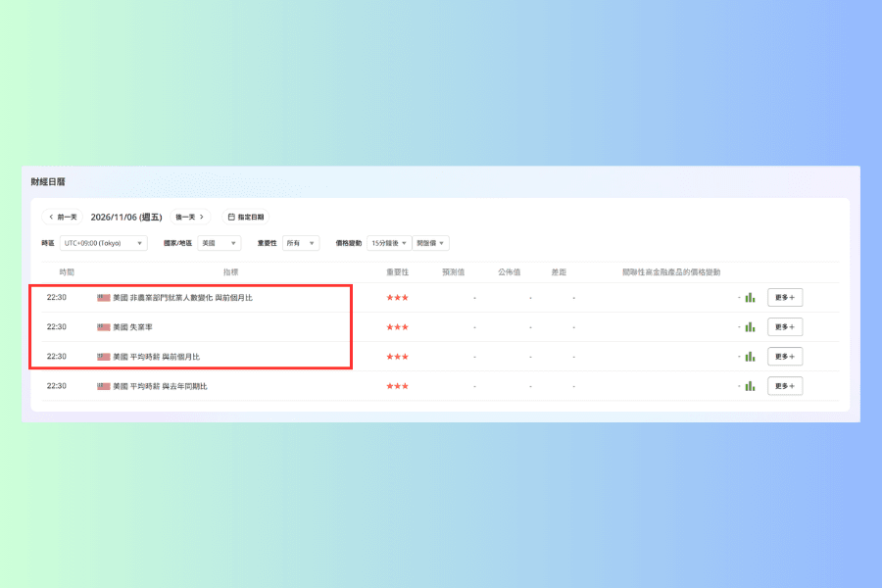The image size is (882, 588).
Task: Click 更多+ button on first row
Action: pyautogui.click(x=785, y=298)
